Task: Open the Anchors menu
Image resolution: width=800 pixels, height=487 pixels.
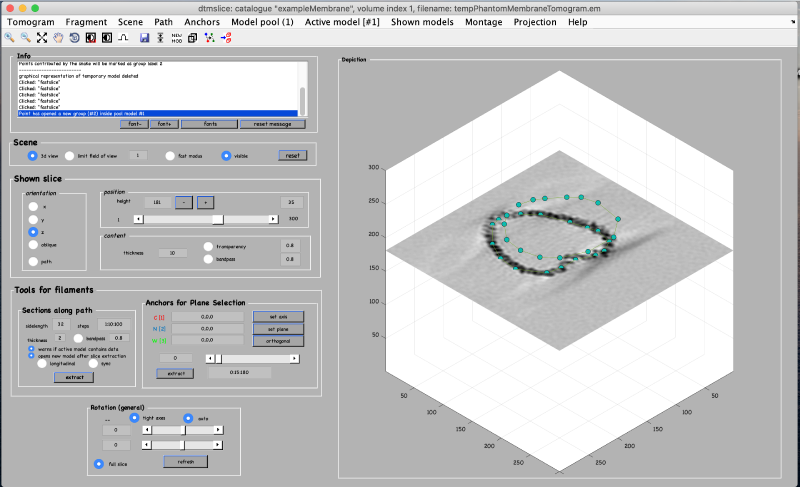Action: pos(202,22)
